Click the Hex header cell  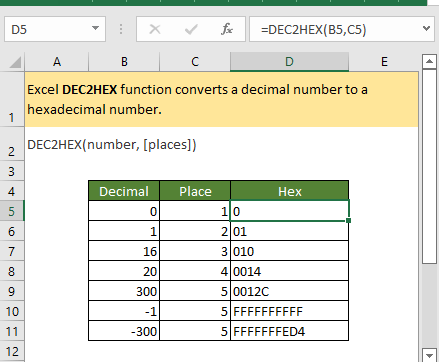point(289,191)
